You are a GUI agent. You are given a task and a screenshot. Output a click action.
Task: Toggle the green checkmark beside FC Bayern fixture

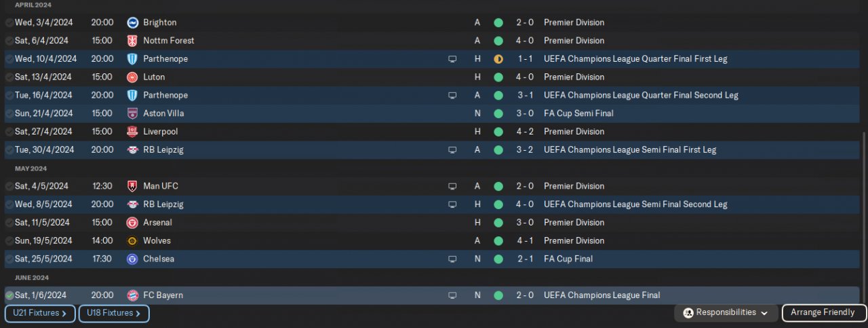9,295
